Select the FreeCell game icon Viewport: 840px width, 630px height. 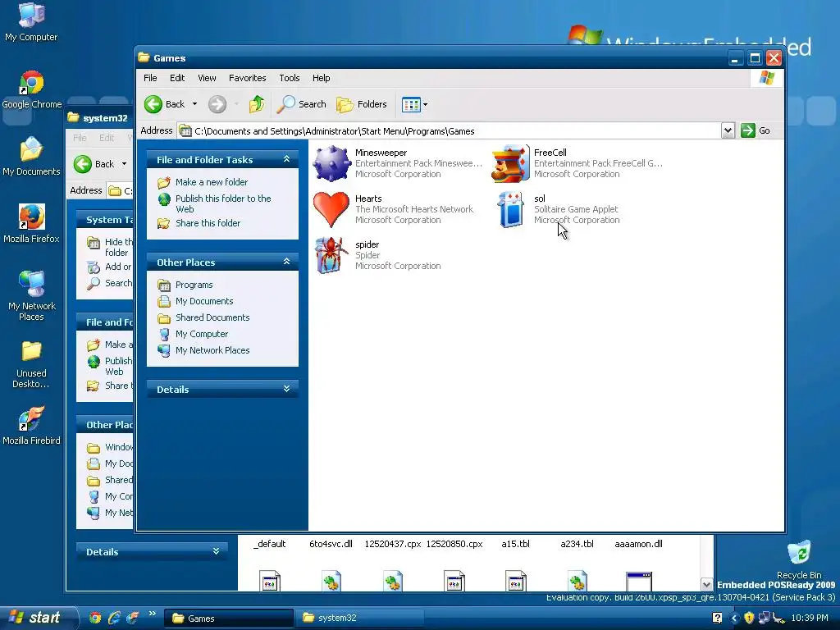click(510, 163)
